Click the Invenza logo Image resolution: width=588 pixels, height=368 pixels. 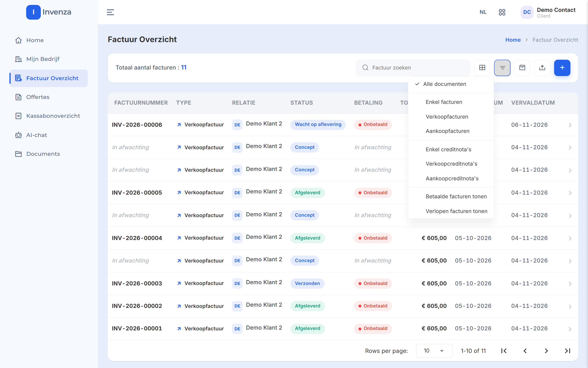coord(49,12)
